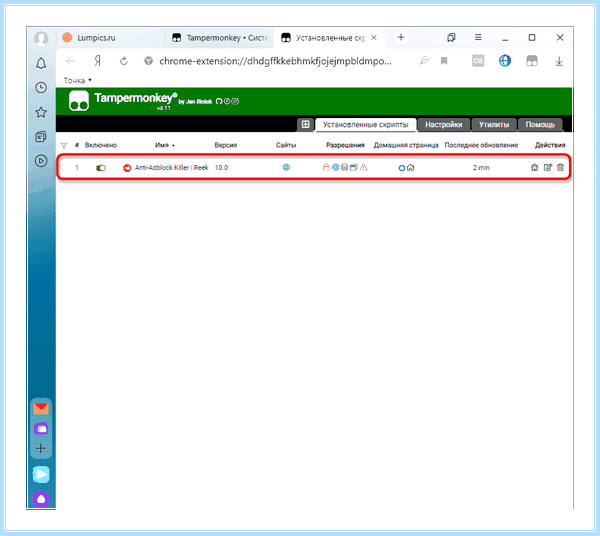Click the browser back arrow
This screenshot has height=536, width=600.
coord(70,61)
